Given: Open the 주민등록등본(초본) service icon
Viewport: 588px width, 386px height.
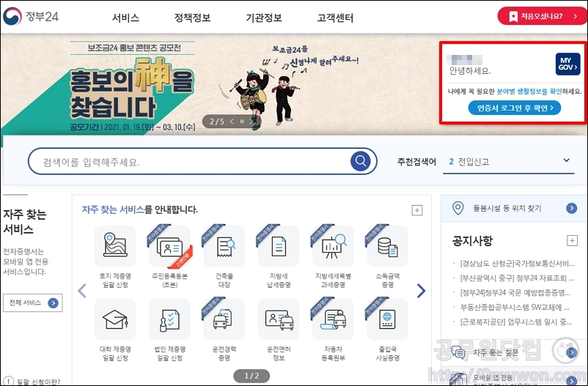Looking at the screenshot, I should coord(169,246).
